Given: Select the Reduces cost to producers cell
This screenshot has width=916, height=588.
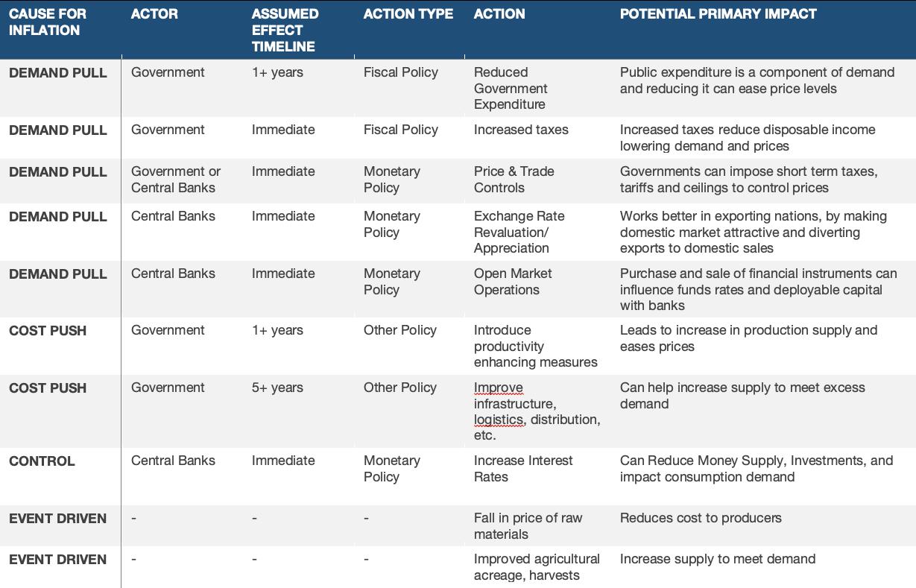Looking at the screenshot, I should [701, 518].
